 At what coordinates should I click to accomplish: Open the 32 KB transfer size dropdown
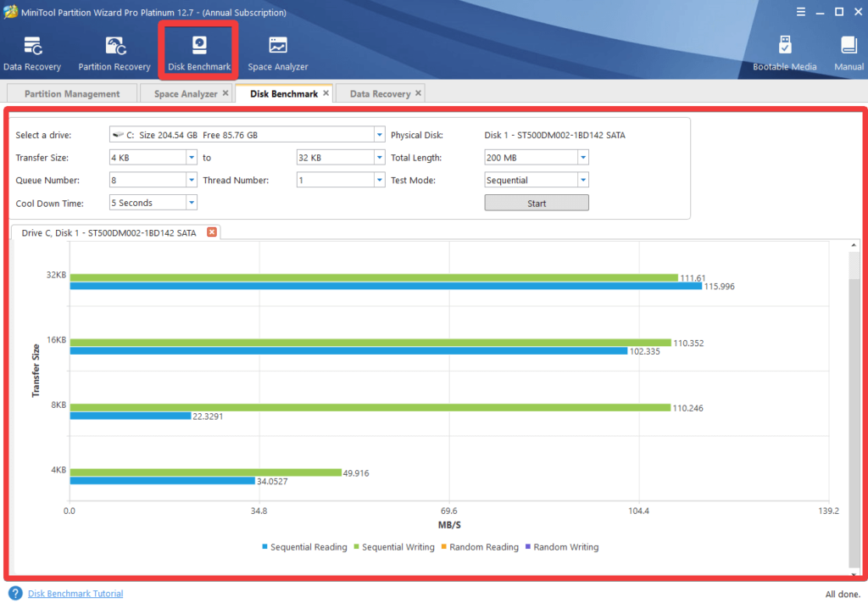coord(379,158)
